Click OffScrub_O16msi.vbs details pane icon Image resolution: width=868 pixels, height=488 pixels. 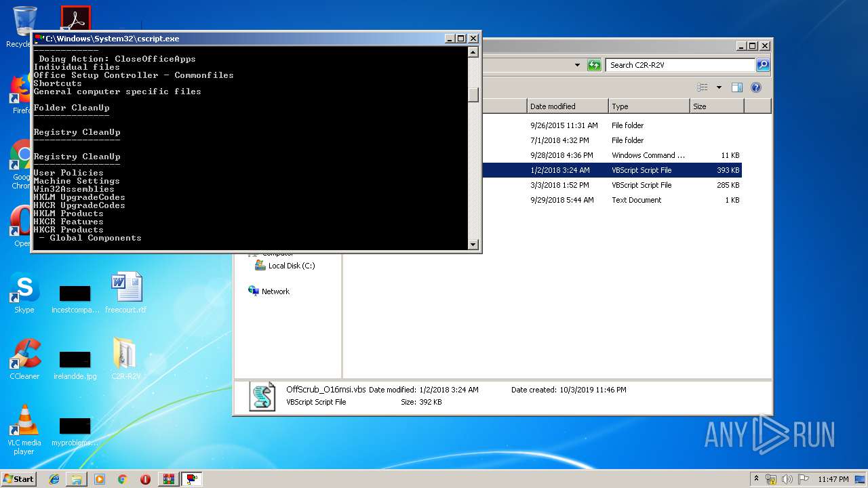(x=262, y=396)
